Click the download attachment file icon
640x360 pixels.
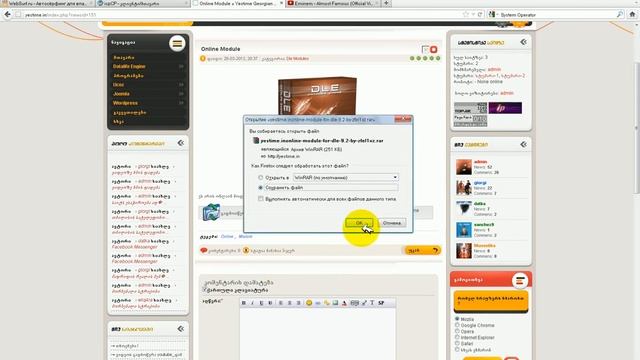[x=211, y=212]
